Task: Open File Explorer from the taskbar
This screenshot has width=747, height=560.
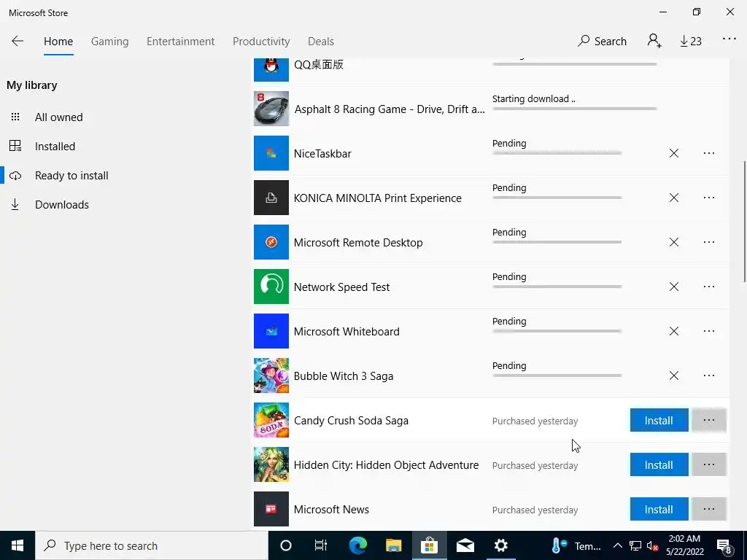Action: point(393,545)
